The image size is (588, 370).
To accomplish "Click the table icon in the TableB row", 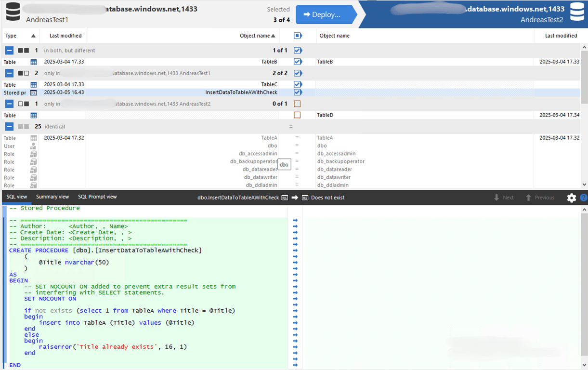I will (34, 62).
